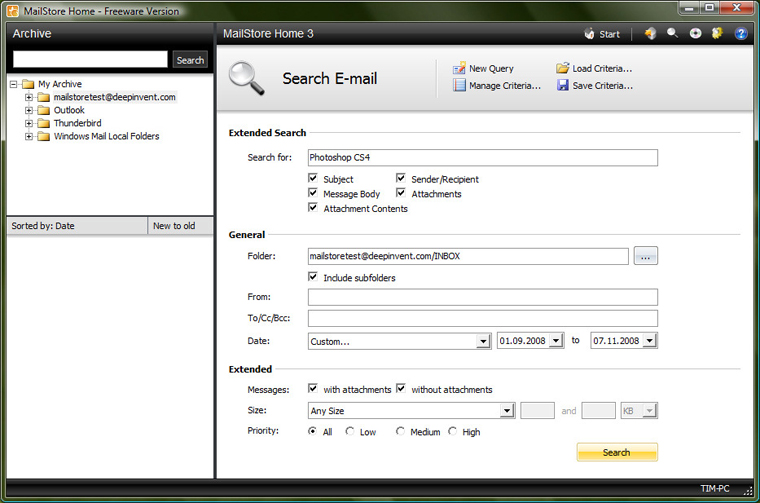
Task: Click the CD backup icon in top toolbar
Action: 695,33
